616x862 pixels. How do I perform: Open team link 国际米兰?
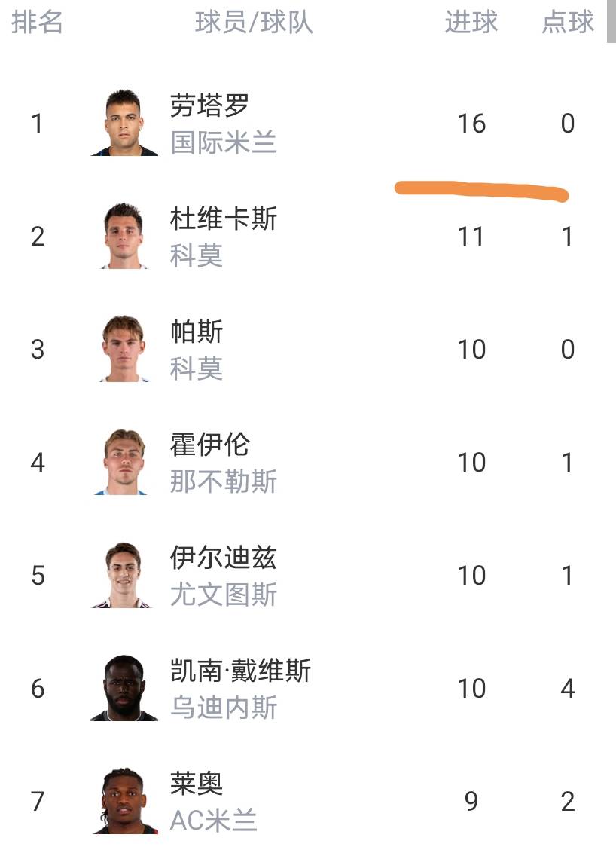[224, 142]
